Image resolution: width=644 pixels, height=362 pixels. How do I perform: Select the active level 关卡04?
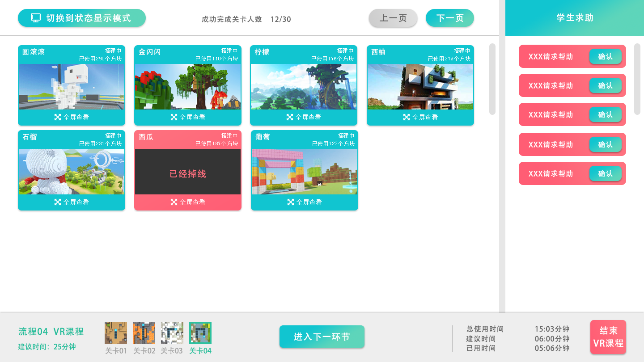click(x=200, y=333)
